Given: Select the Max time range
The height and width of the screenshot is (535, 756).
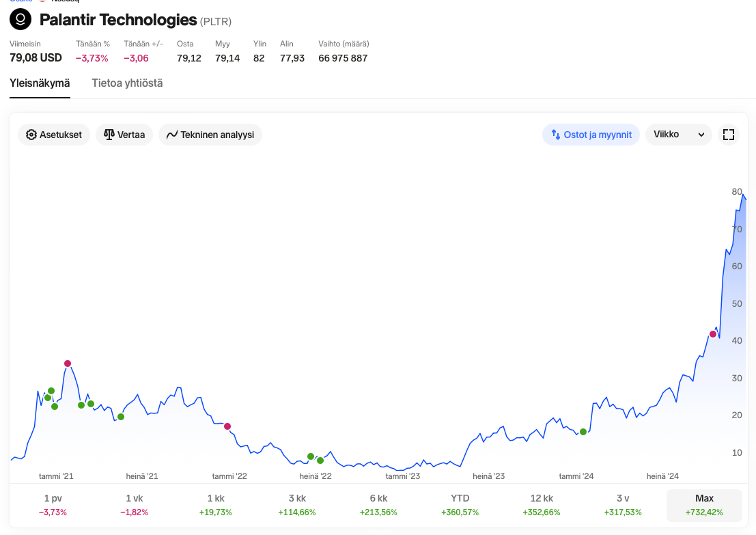Looking at the screenshot, I should click(x=704, y=505).
